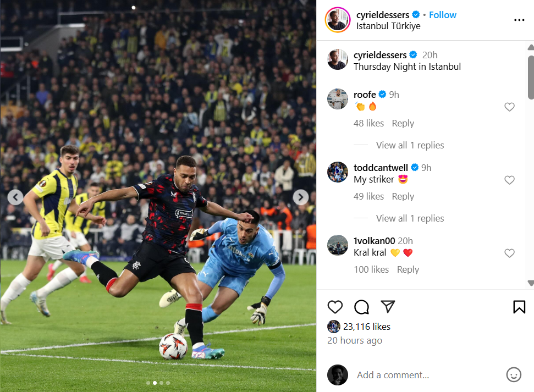Follow cyrieldessers
Screen dimensions: 534x392
point(442,15)
